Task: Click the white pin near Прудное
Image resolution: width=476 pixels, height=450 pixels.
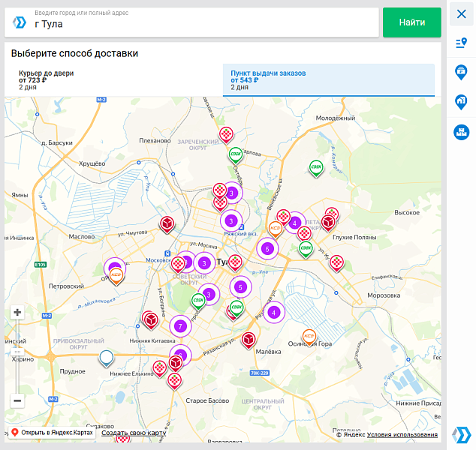Action: point(107,357)
